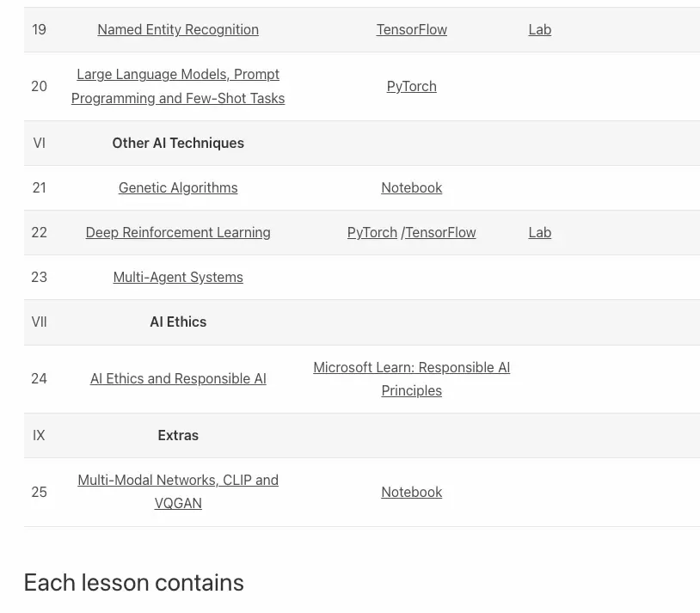Open Notebook link for lesson 25

coord(412,492)
